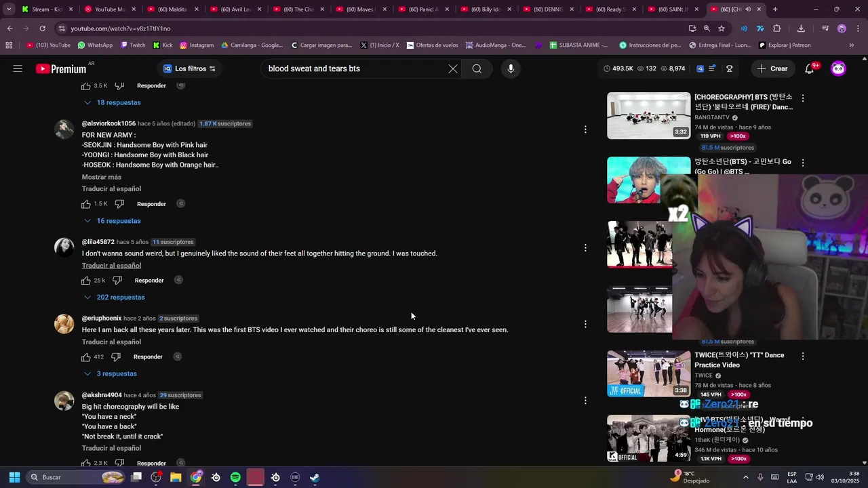The width and height of the screenshot is (868, 488).
Task: Show hidden system tray icons
Action: [746, 477]
